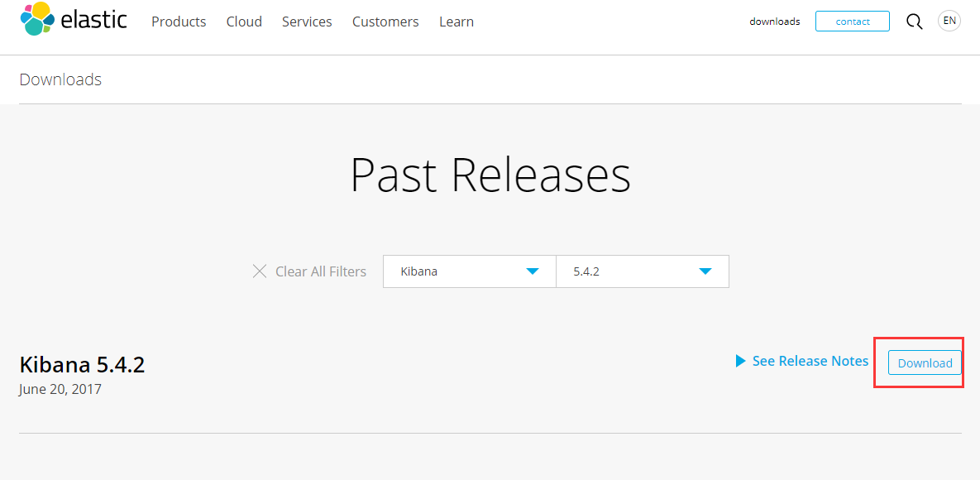
Task: Open the search magnifier icon
Action: (914, 22)
